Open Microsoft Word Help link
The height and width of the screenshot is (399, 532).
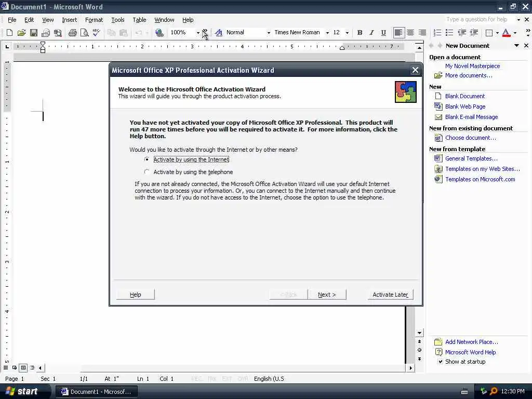[x=470, y=352]
